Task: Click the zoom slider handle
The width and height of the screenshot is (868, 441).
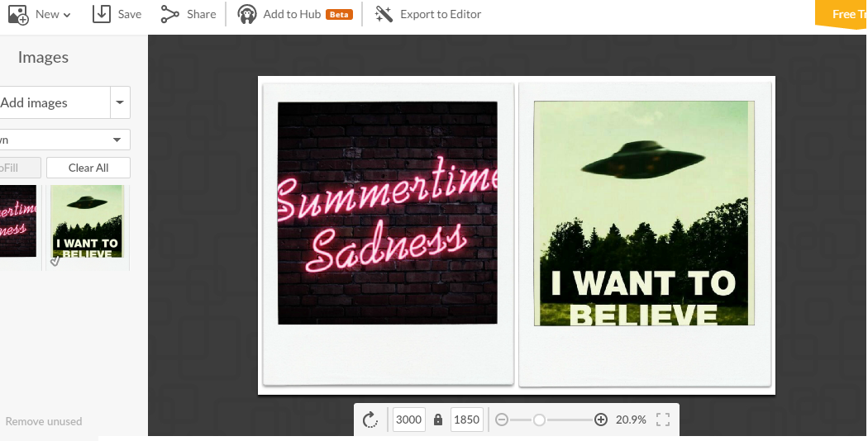Action: point(539,420)
